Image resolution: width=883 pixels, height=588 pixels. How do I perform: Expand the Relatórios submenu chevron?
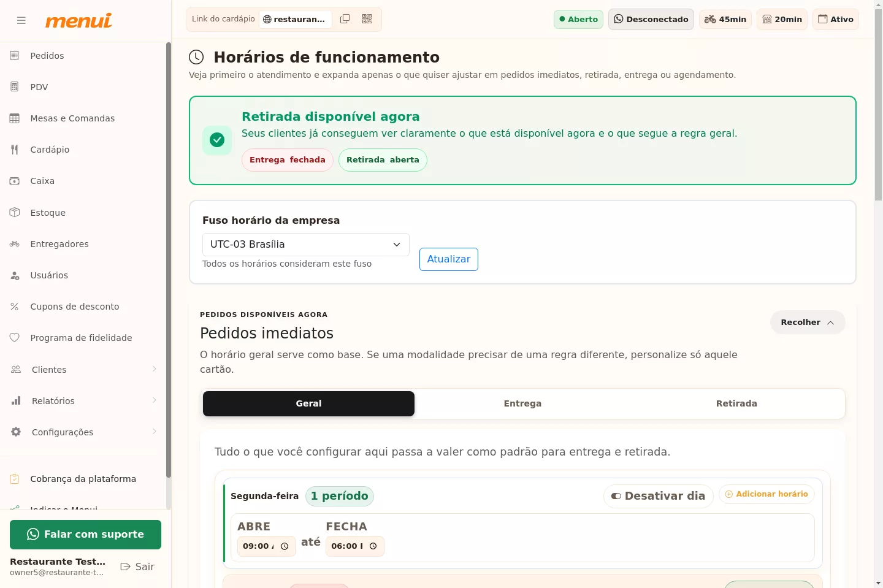pos(155,400)
